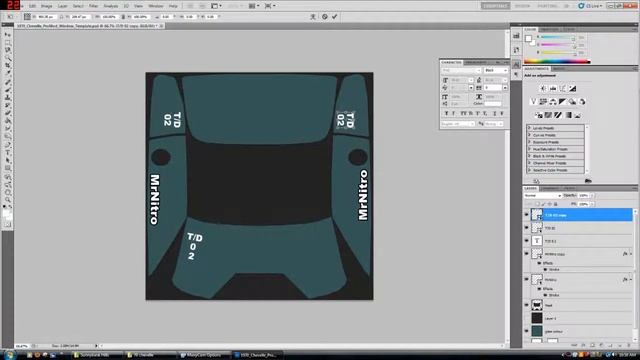Open the Character panel dock icon
The image size is (640, 360).
516,64
